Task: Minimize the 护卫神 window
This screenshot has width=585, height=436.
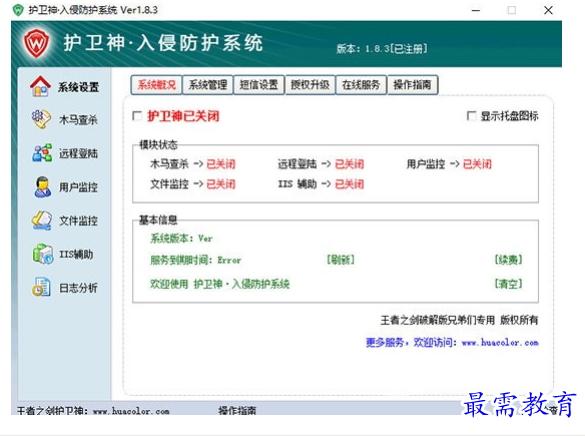Action: pyautogui.click(x=476, y=10)
